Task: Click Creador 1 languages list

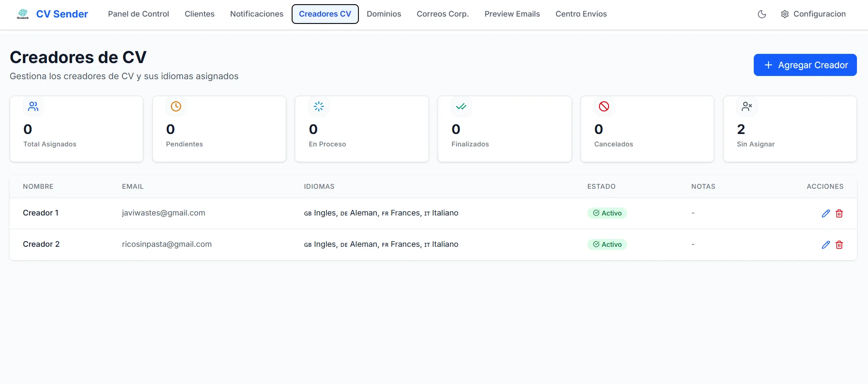Action: pos(381,213)
